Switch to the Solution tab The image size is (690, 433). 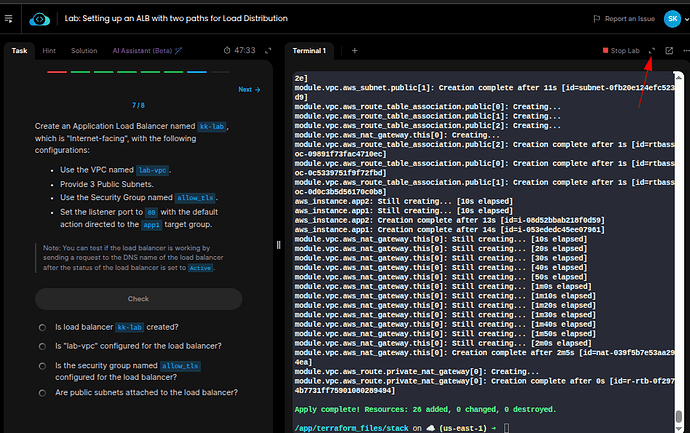(84, 50)
